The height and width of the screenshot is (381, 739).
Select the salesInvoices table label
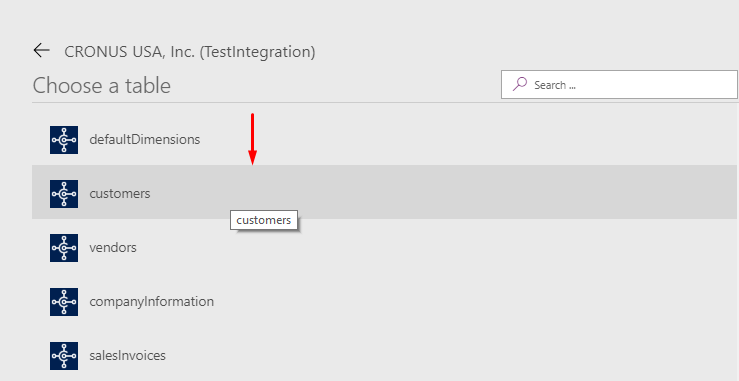click(x=127, y=356)
